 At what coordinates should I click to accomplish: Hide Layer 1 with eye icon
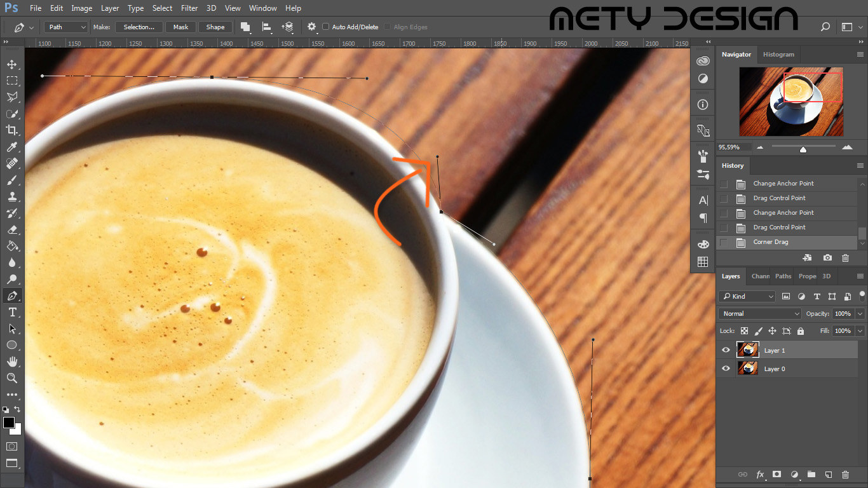pyautogui.click(x=726, y=350)
